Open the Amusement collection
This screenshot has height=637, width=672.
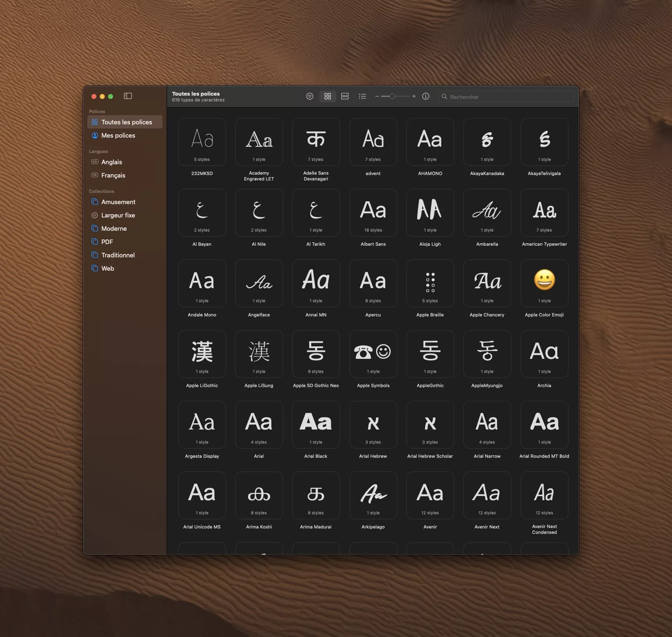pyautogui.click(x=125, y=202)
